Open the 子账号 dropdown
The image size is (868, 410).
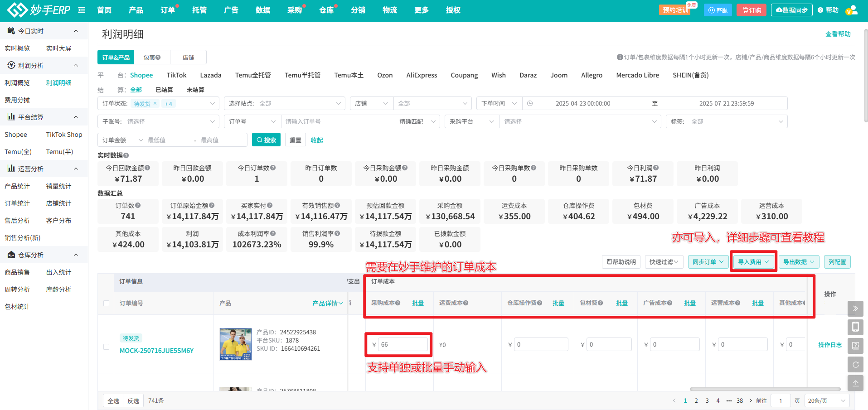pos(158,121)
